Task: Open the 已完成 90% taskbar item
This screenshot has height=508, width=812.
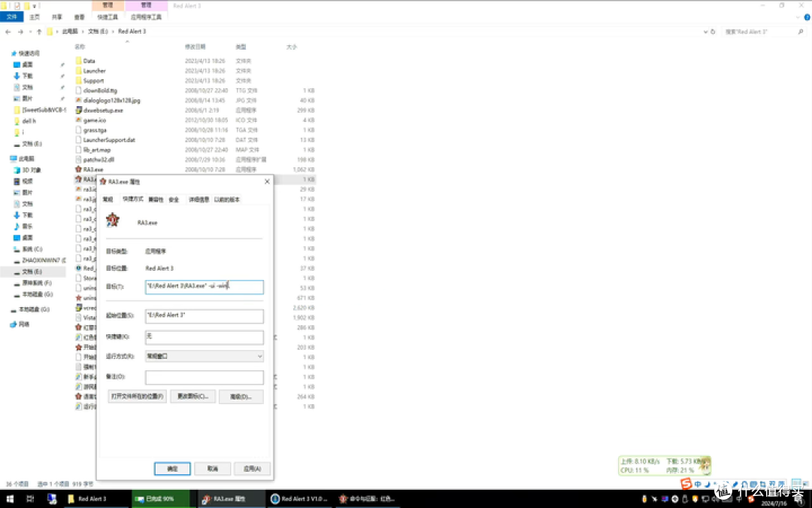Action: pyautogui.click(x=159, y=499)
